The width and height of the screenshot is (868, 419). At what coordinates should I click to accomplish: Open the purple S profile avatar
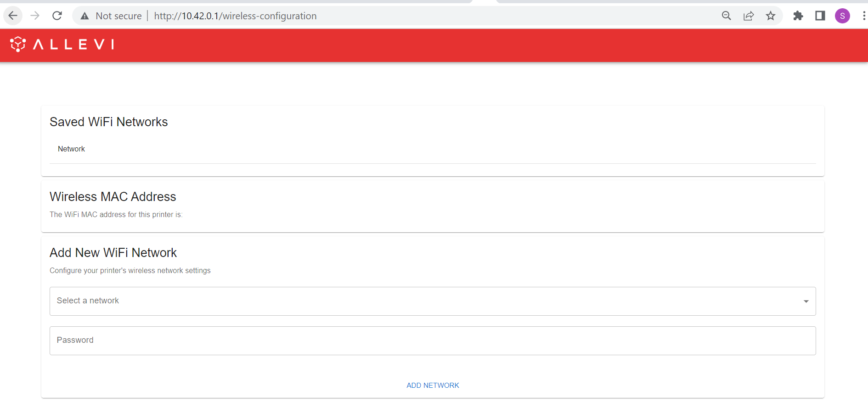842,16
